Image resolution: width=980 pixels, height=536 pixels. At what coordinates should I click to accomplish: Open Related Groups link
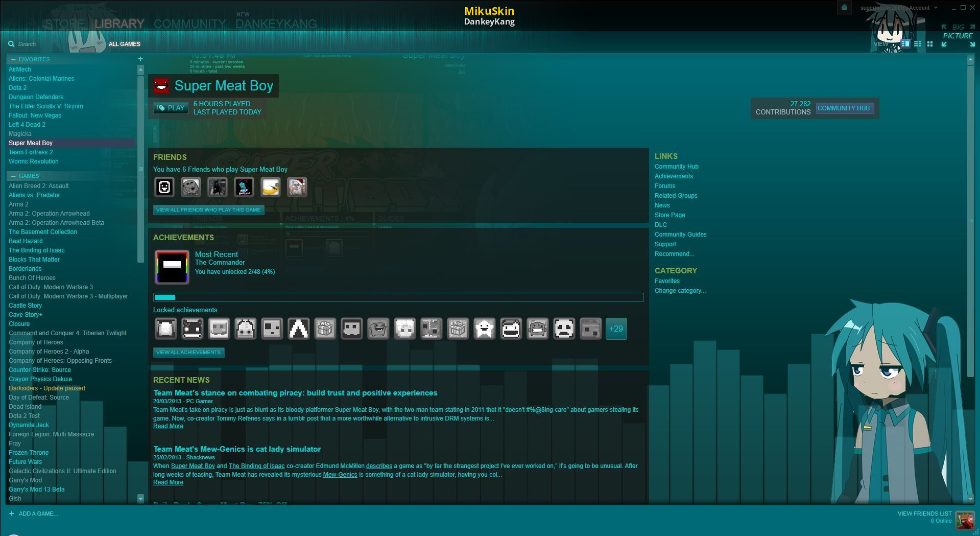(676, 196)
